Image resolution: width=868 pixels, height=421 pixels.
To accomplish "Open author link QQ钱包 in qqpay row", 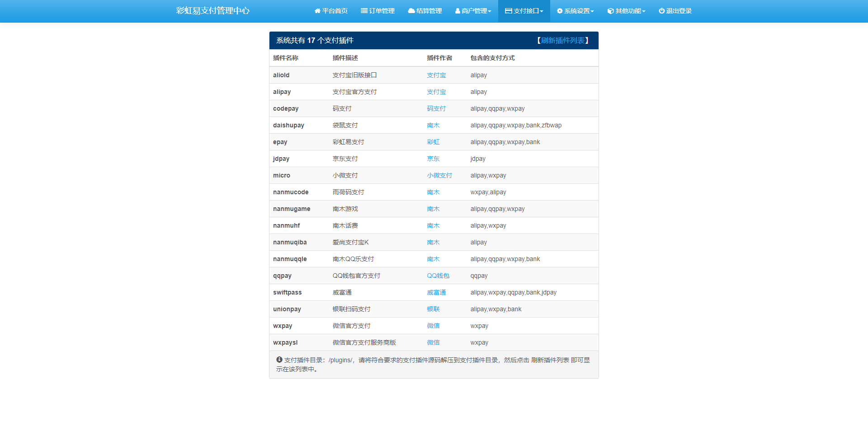I will pyautogui.click(x=438, y=276).
